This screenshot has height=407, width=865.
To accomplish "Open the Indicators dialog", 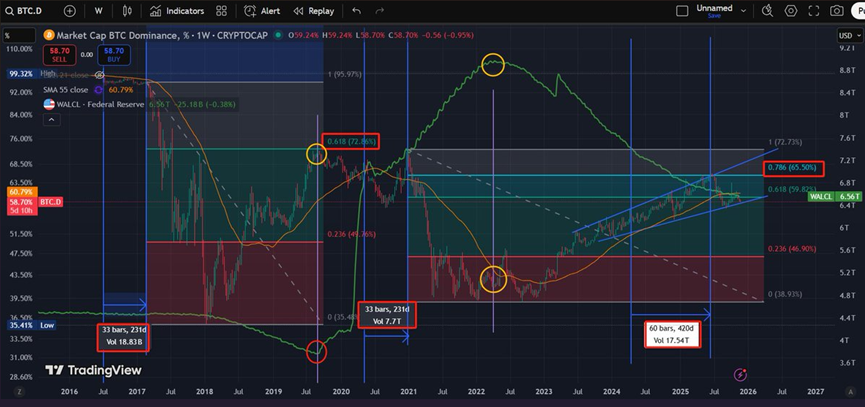I will coord(177,11).
